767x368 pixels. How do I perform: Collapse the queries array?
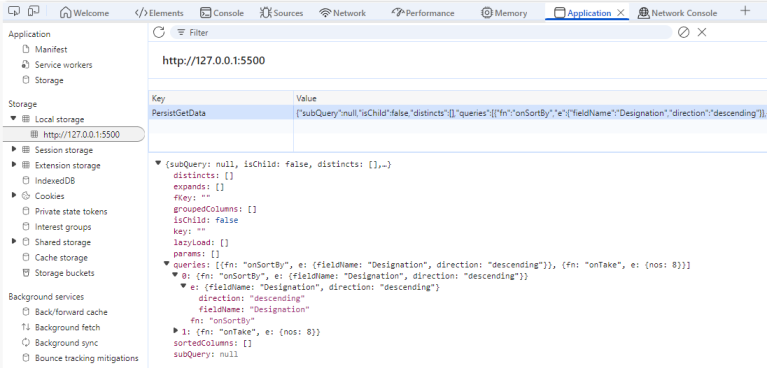pyautogui.click(x=167, y=264)
